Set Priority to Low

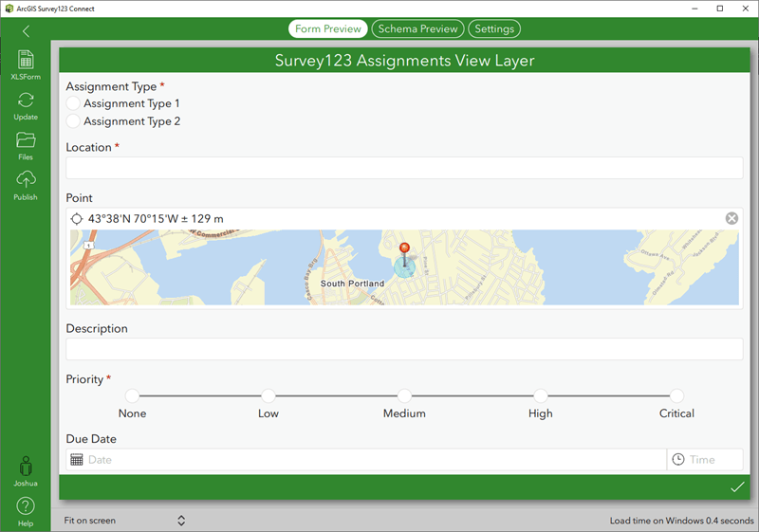pyautogui.click(x=268, y=395)
